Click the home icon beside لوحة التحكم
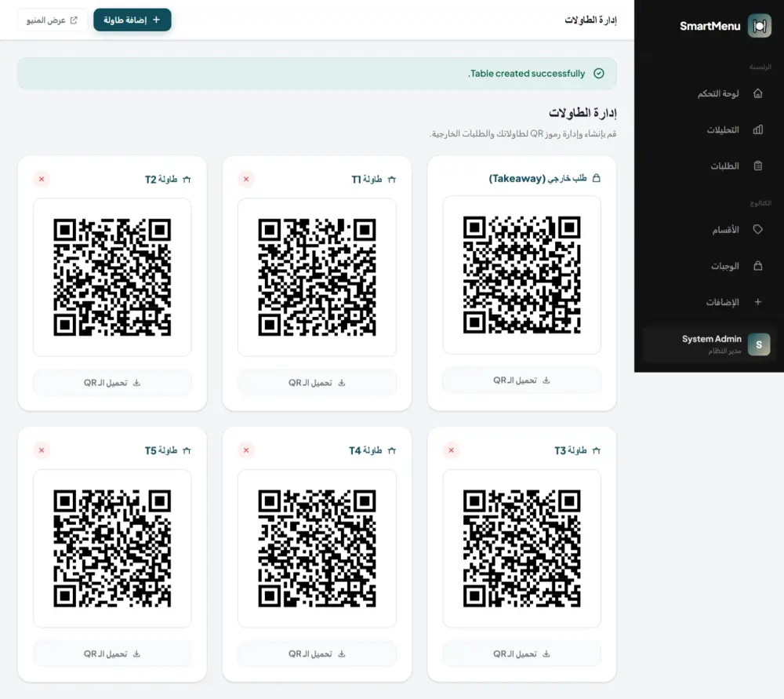This screenshot has height=699, width=784. (758, 93)
